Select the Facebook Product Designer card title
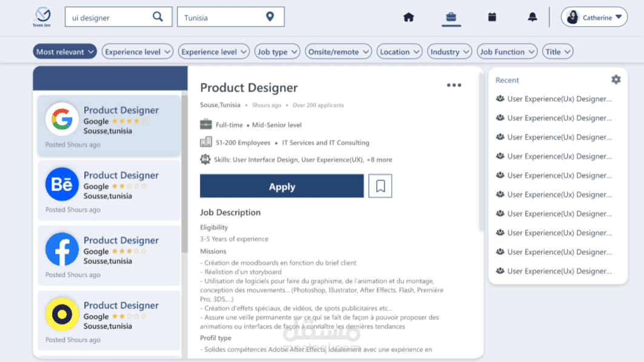Viewport: 644px width, 362px height. pos(121,240)
